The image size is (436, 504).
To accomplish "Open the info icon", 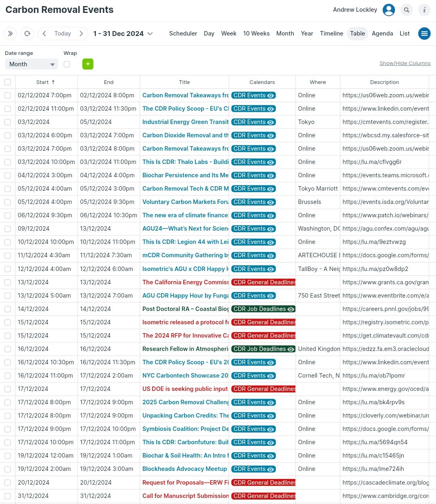I will [x=424, y=10].
